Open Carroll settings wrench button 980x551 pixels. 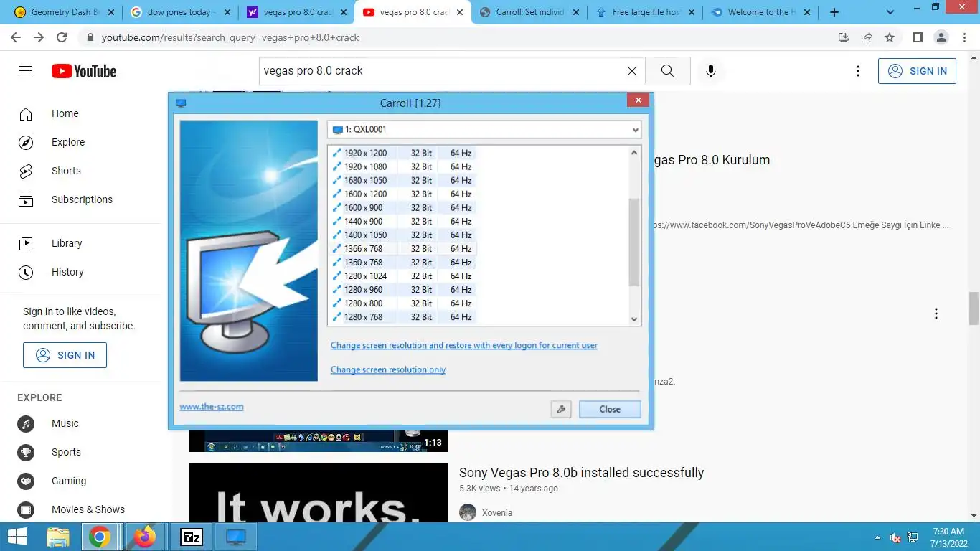coord(561,409)
